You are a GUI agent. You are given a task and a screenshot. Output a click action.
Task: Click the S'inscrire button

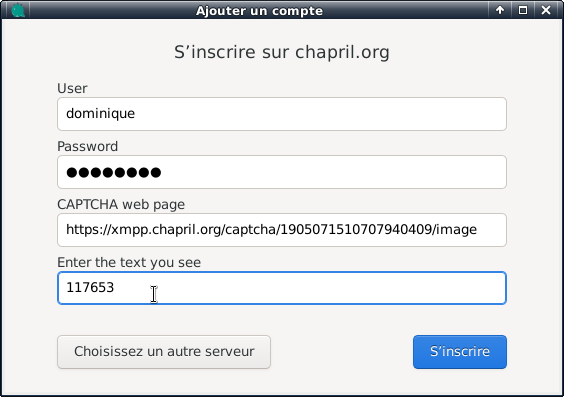point(460,352)
